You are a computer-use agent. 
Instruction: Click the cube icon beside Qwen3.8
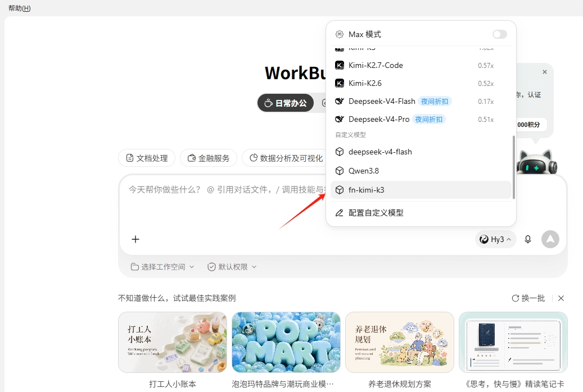click(340, 171)
